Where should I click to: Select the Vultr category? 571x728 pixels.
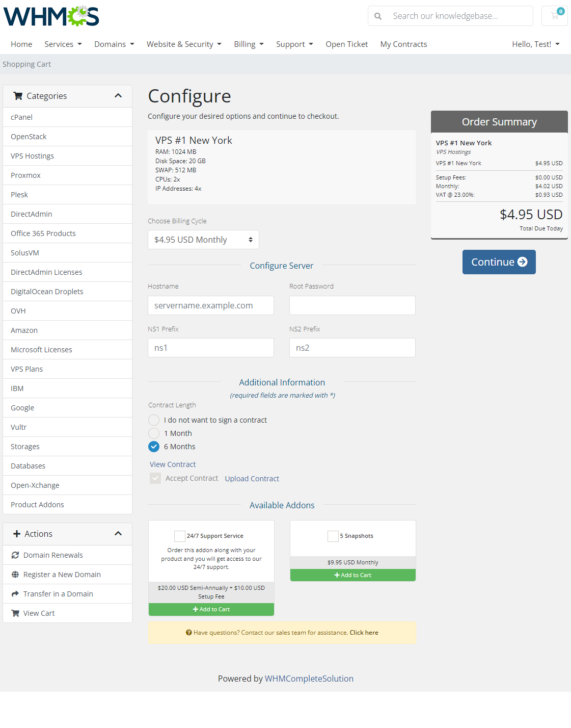[67, 427]
